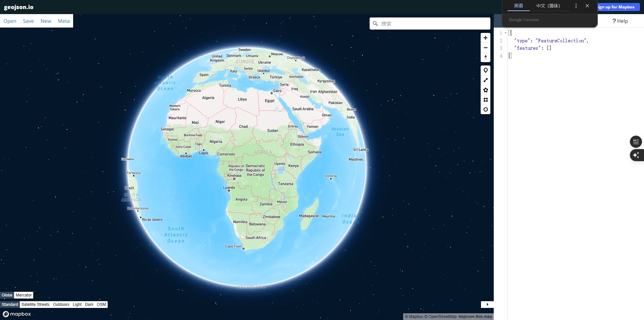Open the Save menu
The height and width of the screenshot is (320, 644).
(x=28, y=21)
